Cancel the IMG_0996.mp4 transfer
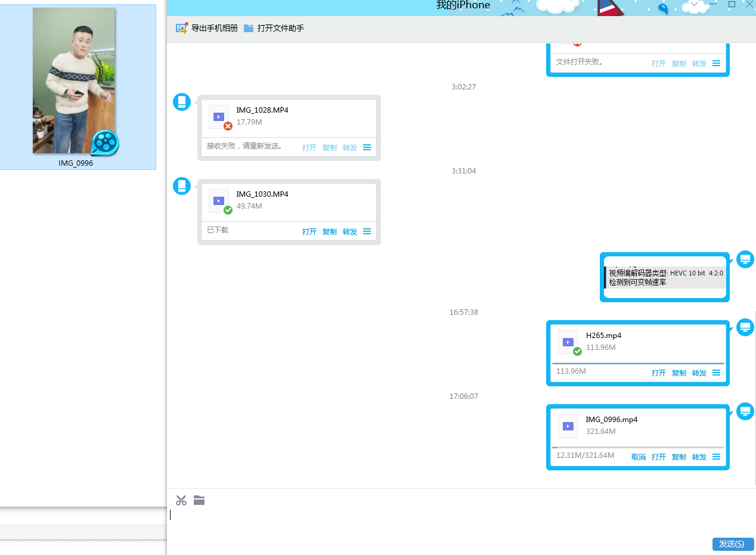756x555 pixels. pos(639,457)
